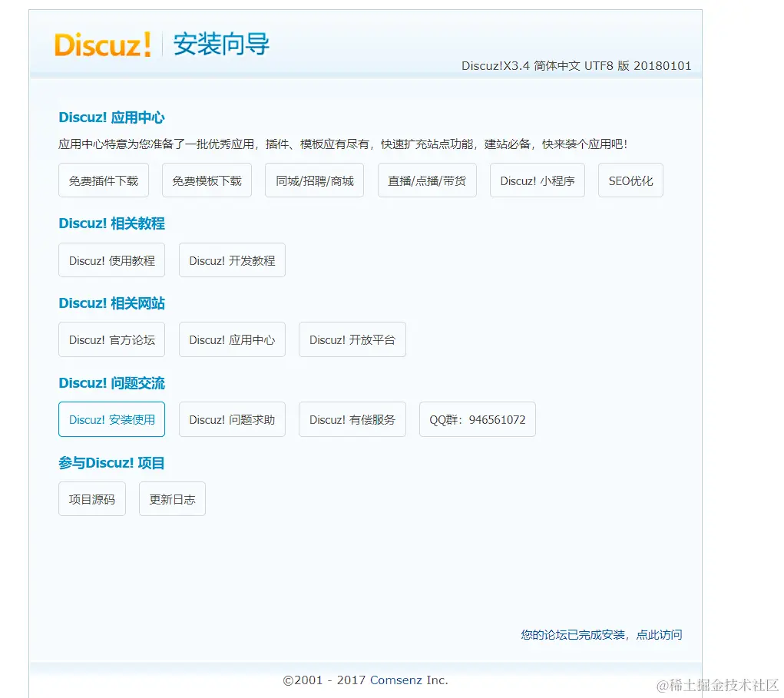The height and width of the screenshot is (698, 784).
Task: Click the ©2001 - 2017 copyright text
Action: [325, 680]
